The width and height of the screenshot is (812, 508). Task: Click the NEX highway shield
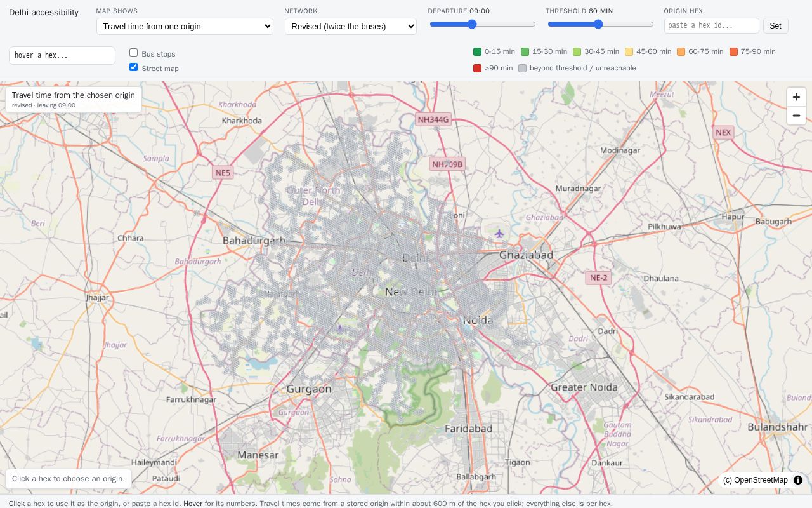point(723,133)
